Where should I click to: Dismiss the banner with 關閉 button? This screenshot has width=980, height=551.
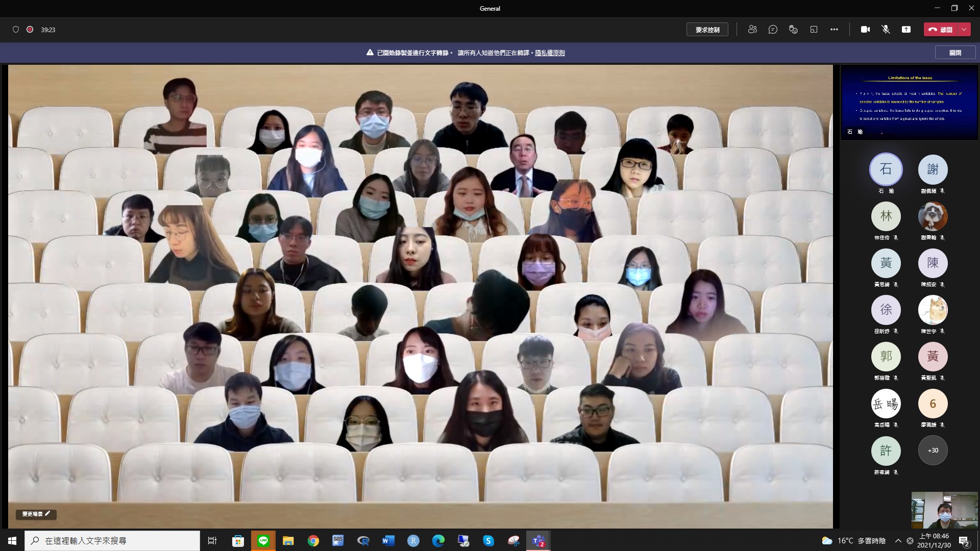[x=955, y=53]
